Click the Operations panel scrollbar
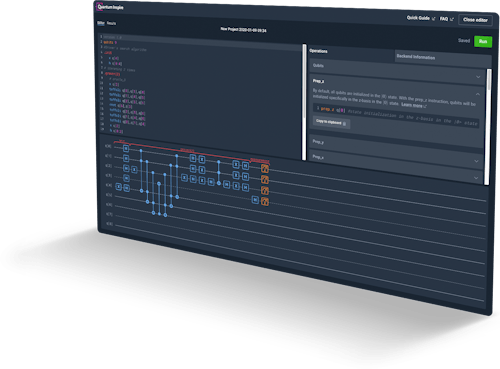The height and width of the screenshot is (369, 500). (488, 127)
